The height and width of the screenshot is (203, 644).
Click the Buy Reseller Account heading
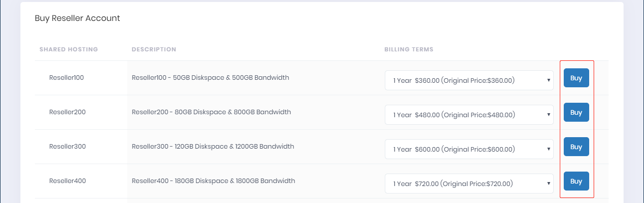[77, 18]
